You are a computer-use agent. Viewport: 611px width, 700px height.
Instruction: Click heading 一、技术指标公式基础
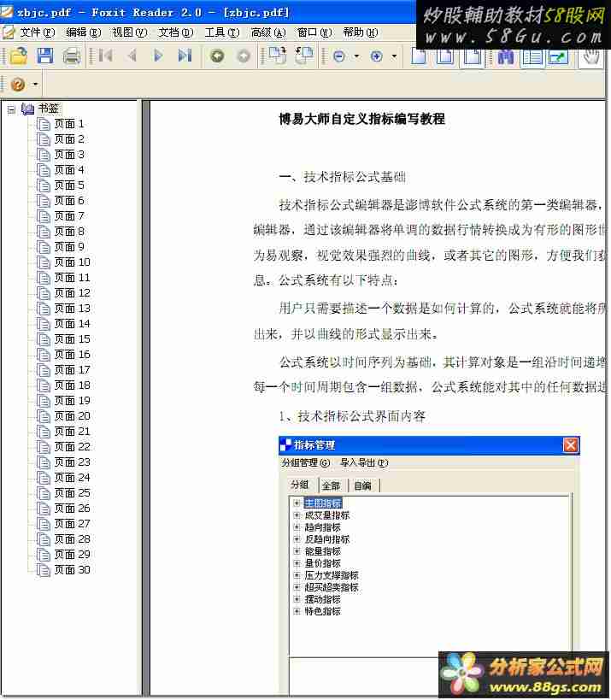coord(343,177)
